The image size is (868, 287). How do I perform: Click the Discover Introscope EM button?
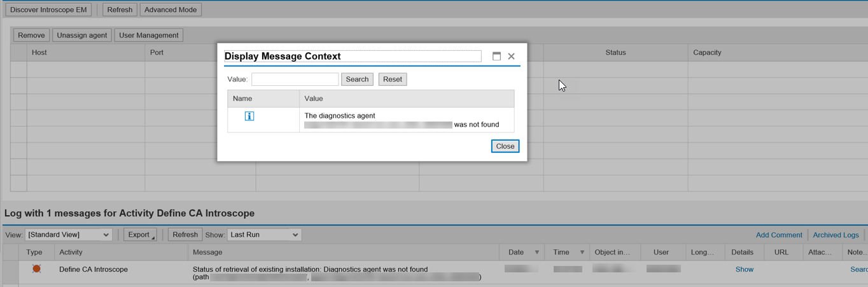(x=48, y=10)
